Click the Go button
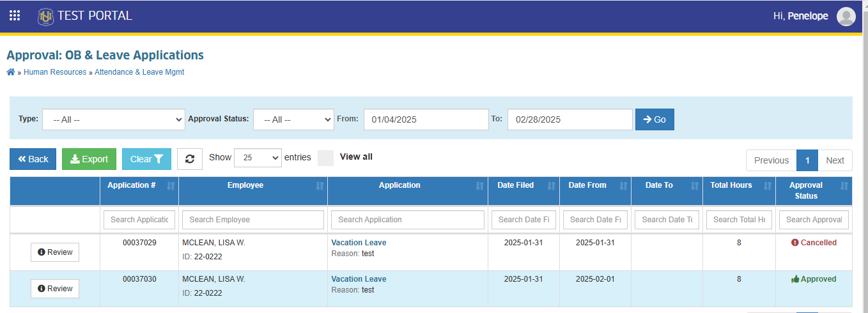The height and width of the screenshot is (313, 868). coord(655,119)
